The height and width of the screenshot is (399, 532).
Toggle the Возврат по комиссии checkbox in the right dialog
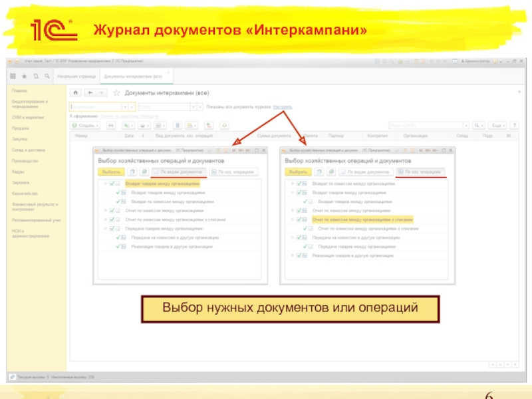click(x=299, y=184)
